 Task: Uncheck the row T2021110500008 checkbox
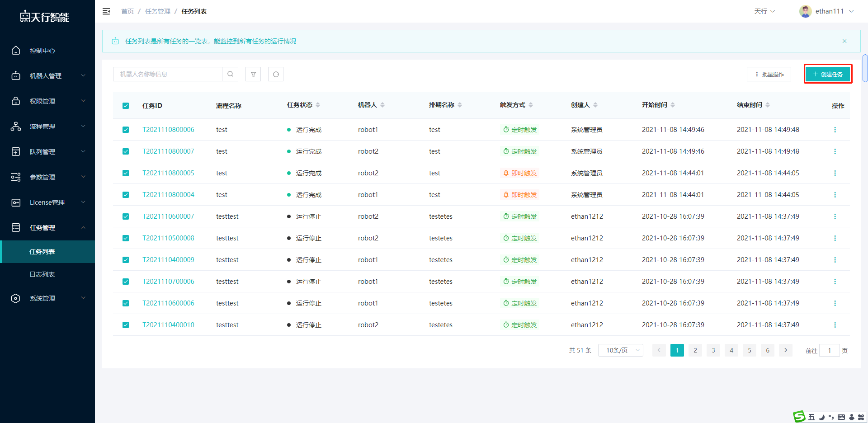126,238
